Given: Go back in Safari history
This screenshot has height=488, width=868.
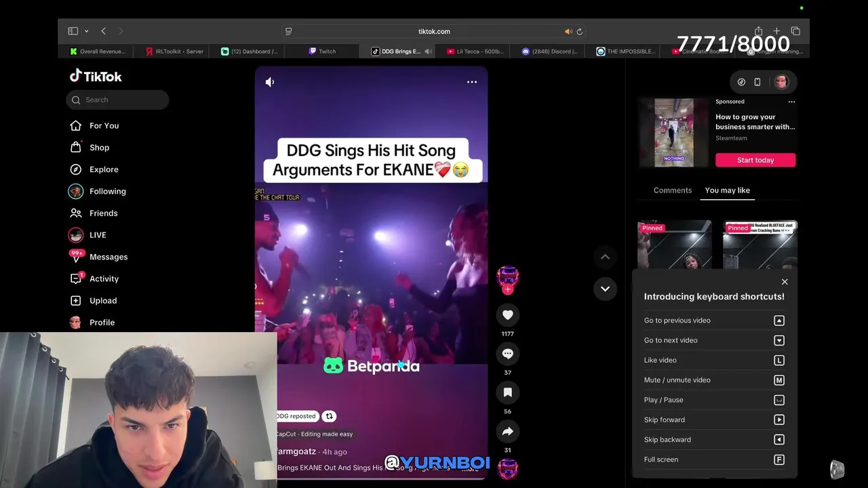Looking at the screenshot, I should tap(103, 31).
